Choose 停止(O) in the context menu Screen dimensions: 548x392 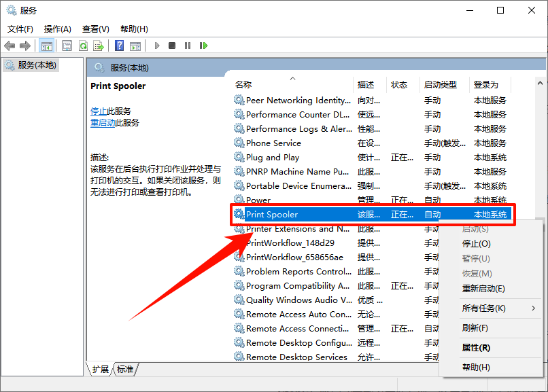point(476,244)
